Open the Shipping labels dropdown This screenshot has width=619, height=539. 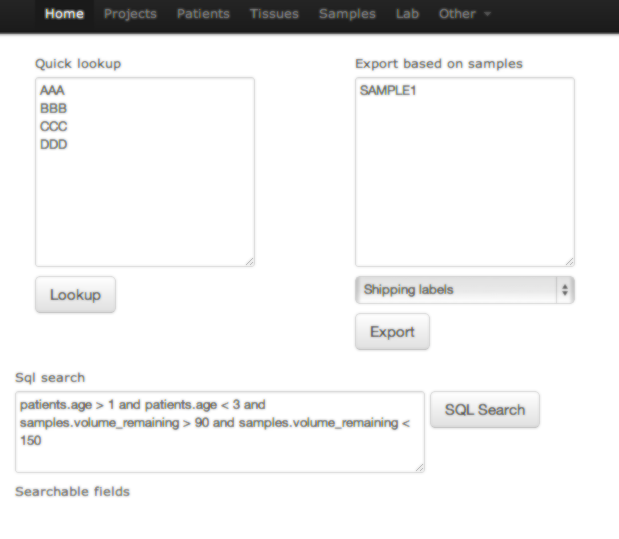[x=465, y=290]
